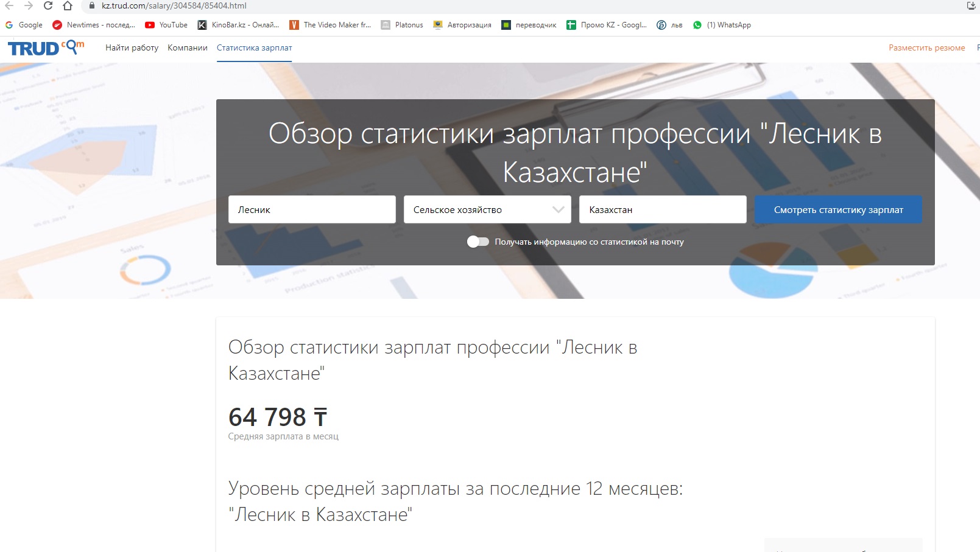Open the Platonus bookmark
Image resolution: width=980 pixels, height=552 pixels.
(x=402, y=25)
